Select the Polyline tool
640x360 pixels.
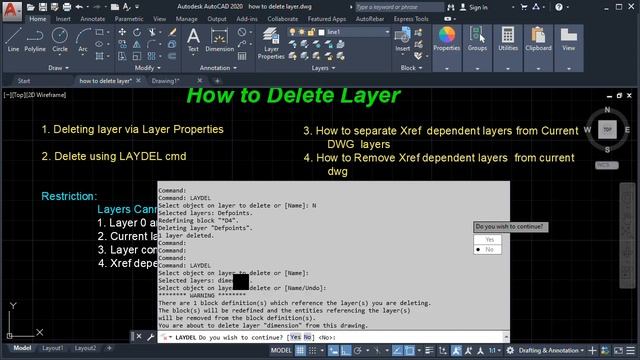click(35, 40)
